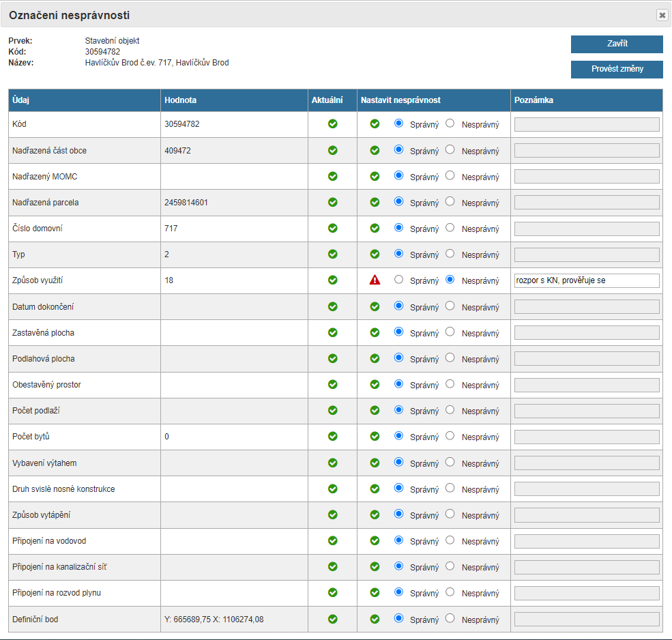Click correctness status icon in Typ row
The height and width of the screenshot is (640, 672).
(x=375, y=254)
